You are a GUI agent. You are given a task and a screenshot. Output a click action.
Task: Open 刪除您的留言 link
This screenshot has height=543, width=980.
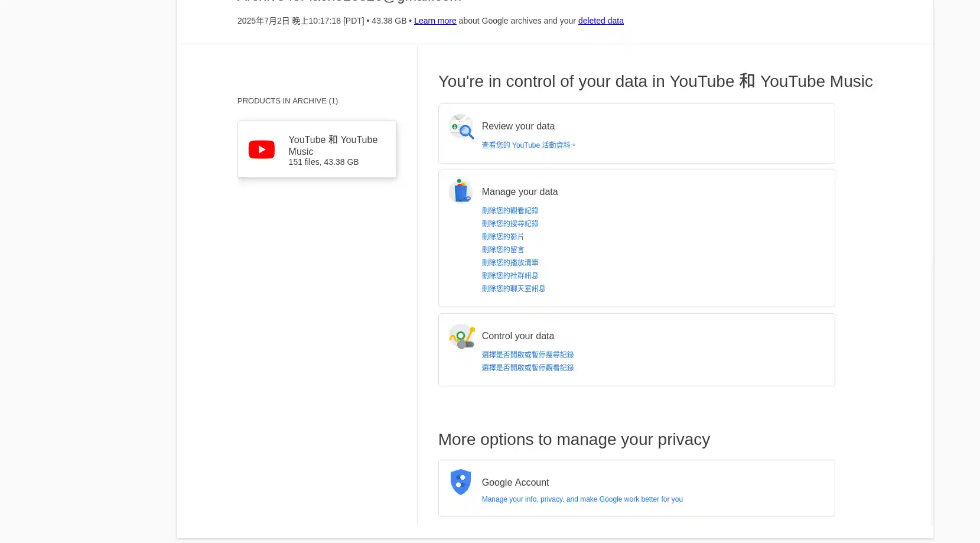(x=503, y=249)
